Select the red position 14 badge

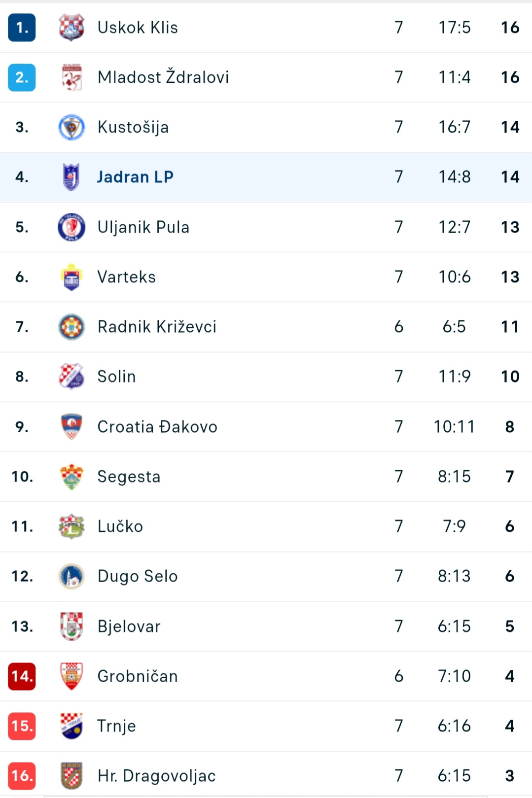[x=22, y=676]
